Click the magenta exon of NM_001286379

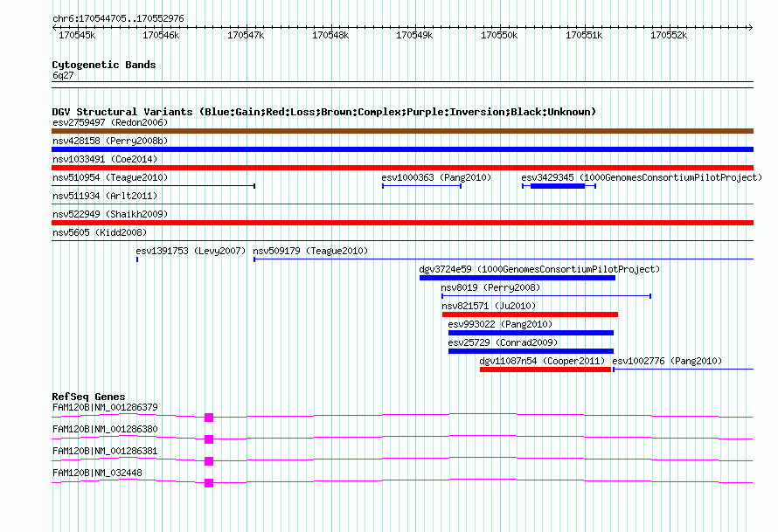(x=209, y=418)
